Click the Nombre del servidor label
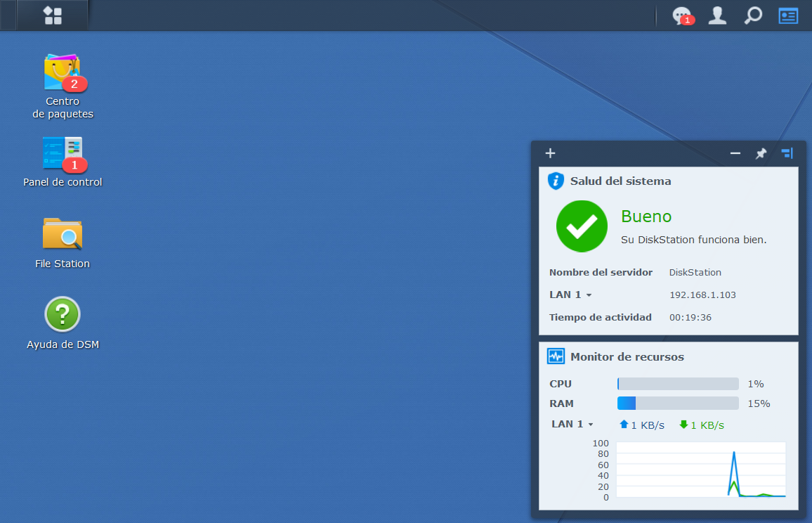This screenshot has width=812, height=523. 601,272
